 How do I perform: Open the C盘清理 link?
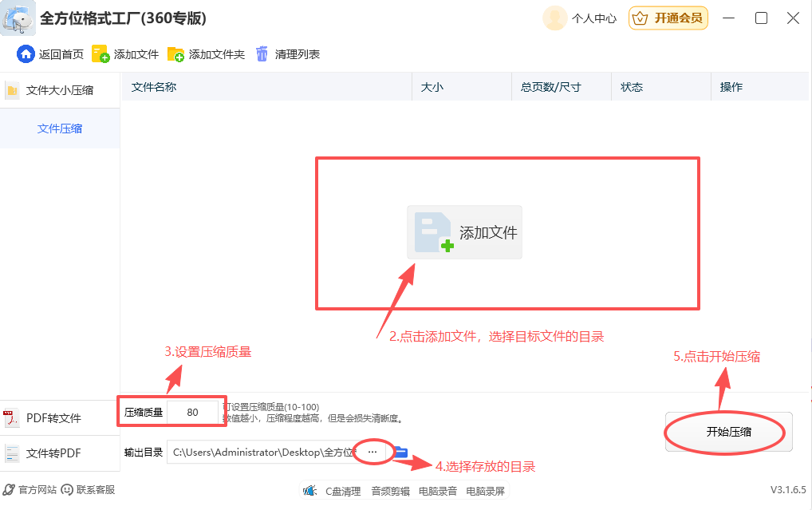[x=343, y=492]
